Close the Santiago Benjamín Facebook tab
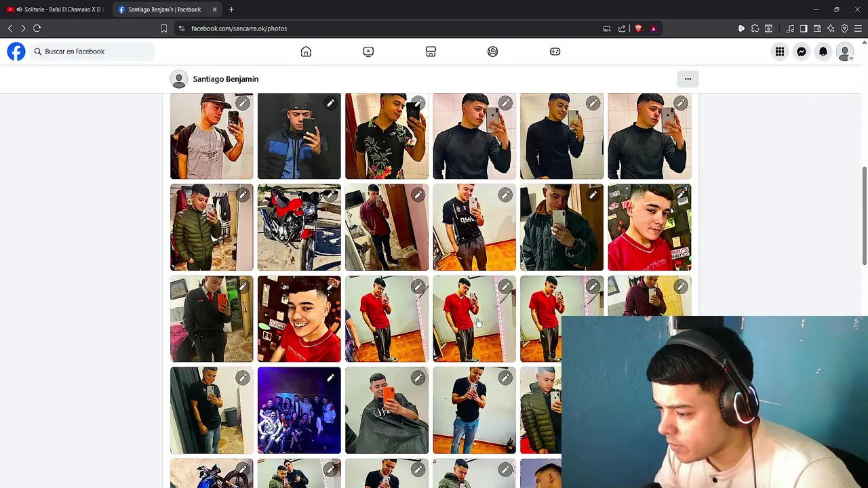The image size is (868, 488). coord(214,9)
